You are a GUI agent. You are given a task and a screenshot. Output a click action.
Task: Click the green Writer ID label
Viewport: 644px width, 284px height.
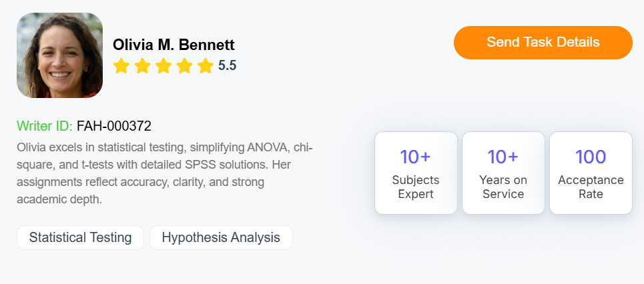(45, 125)
